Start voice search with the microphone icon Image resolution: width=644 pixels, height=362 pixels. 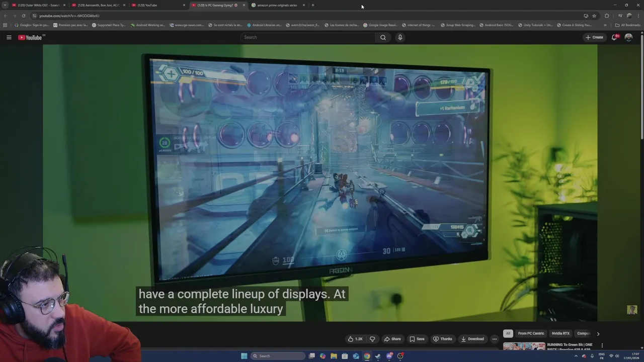(400, 37)
